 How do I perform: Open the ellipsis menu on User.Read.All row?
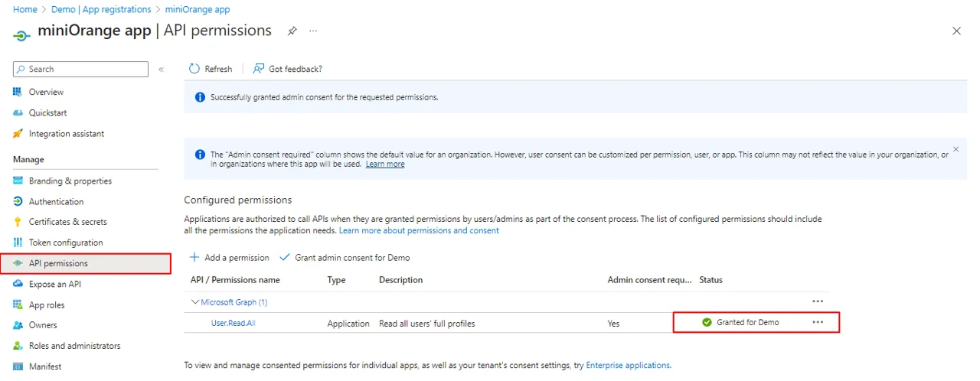click(x=818, y=322)
